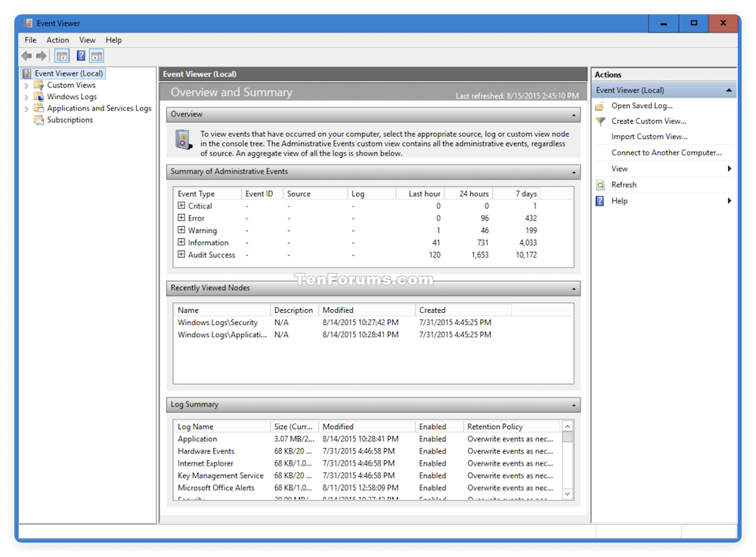756x557 pixels.
Task: Open the Action menu
Action: (x=57, y=39)
